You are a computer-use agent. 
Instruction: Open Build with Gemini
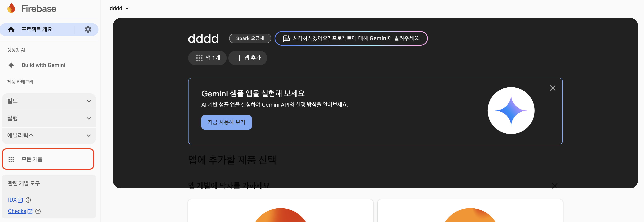43,65
